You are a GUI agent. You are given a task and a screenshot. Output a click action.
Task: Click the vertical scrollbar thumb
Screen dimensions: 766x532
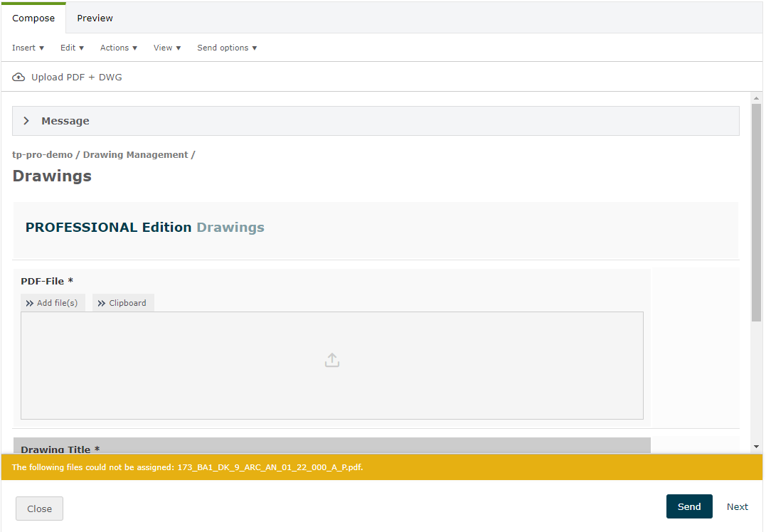(756, 213)
